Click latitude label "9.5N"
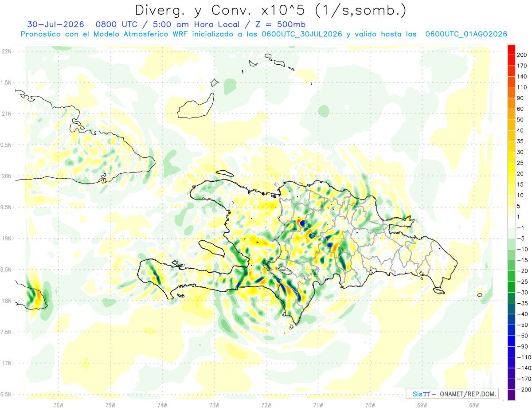Screen dimensions: 532x411 pos(7,207)
